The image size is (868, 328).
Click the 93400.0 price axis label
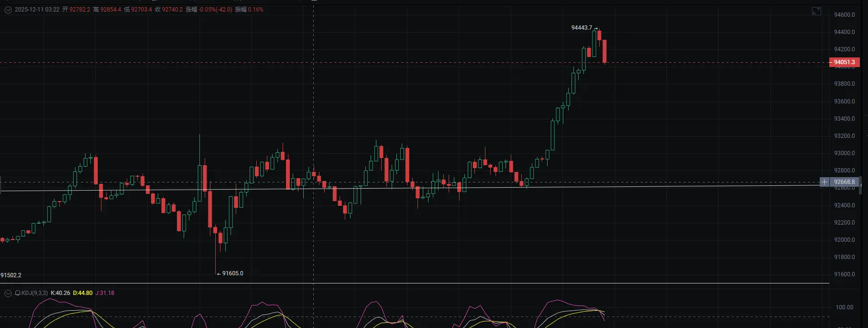click(x=845, y=119)
